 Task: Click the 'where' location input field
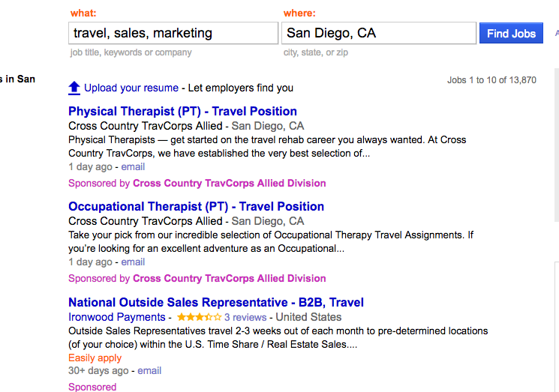pyautogui.click(x=379, y=33)
